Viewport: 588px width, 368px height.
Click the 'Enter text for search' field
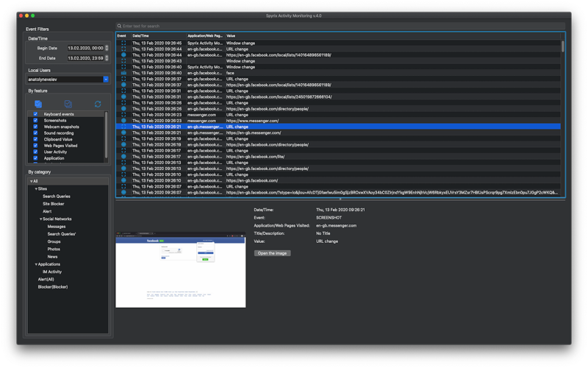point(340,26)
